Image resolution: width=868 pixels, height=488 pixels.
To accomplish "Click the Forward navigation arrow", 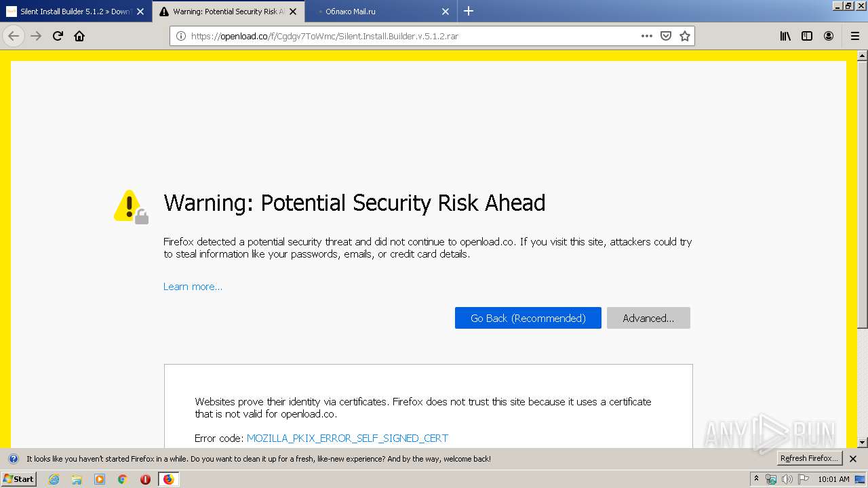I will coord(36,36).
